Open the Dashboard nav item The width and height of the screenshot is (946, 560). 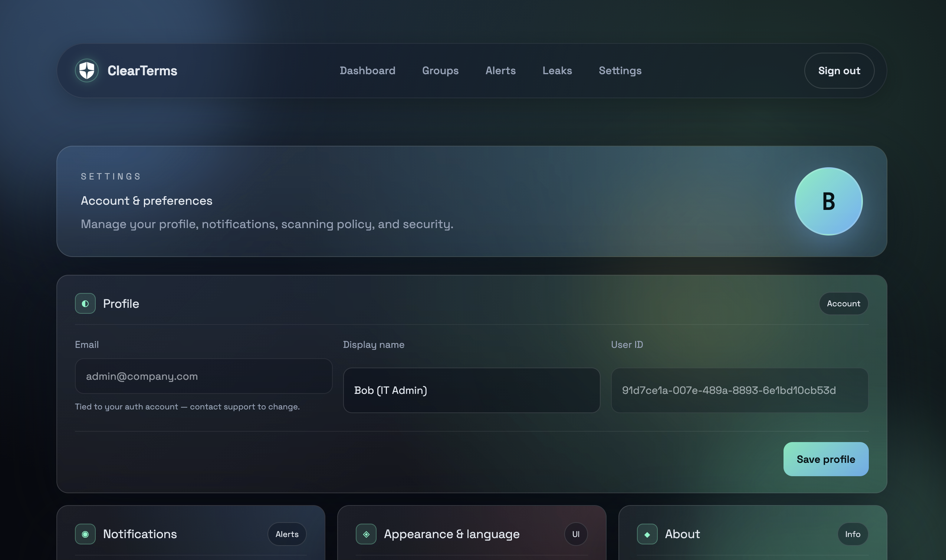tap(367, 70)
